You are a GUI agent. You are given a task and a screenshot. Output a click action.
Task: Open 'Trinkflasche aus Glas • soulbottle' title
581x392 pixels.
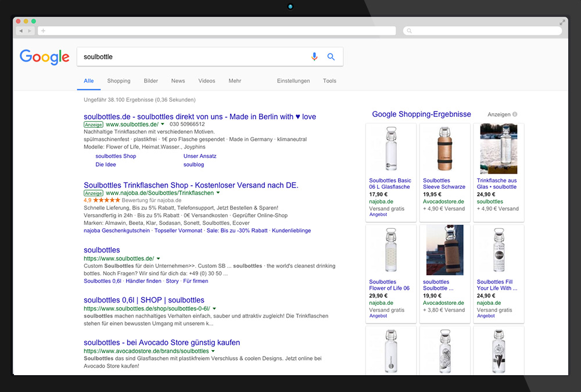497,184
